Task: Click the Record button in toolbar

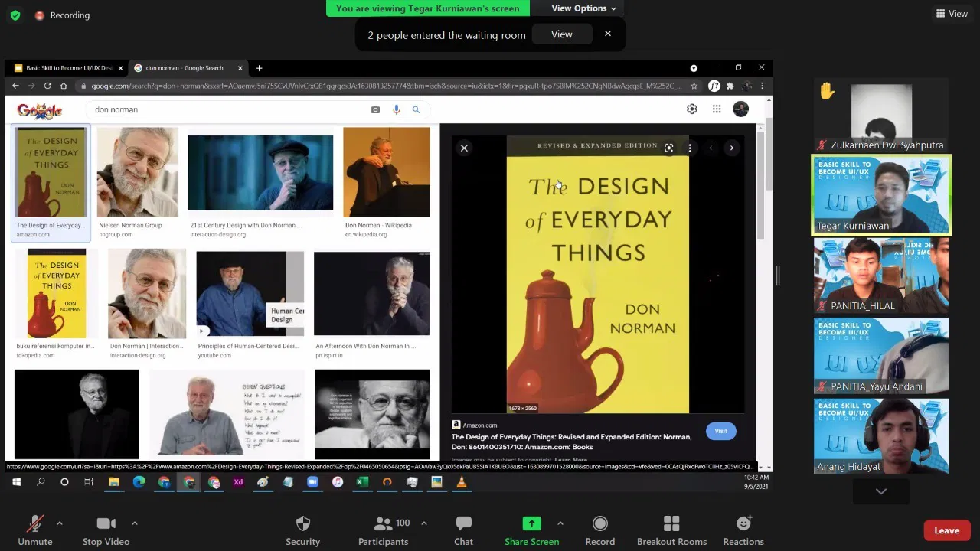Action: (599, 524)
